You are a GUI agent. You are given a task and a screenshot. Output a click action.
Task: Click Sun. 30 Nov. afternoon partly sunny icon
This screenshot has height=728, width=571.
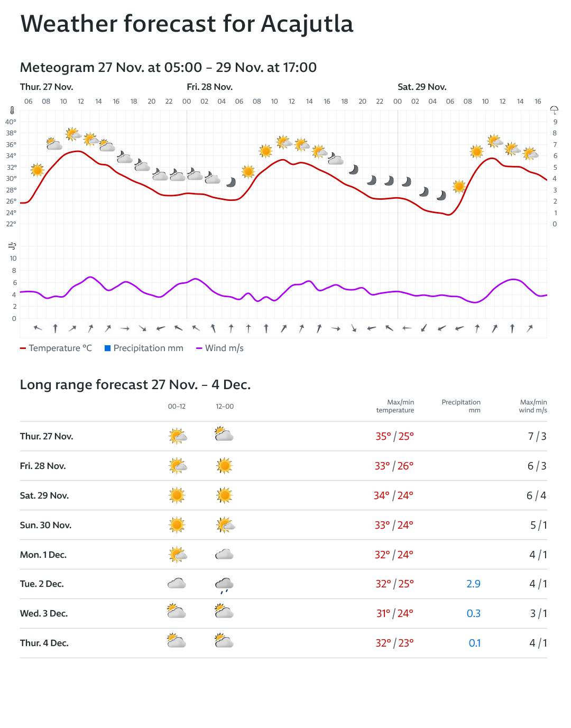[x=225, y=525]
